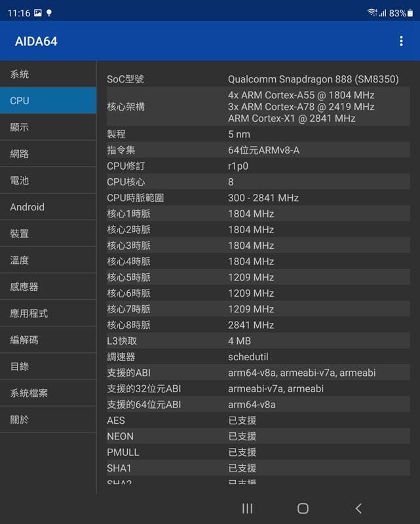Select the 5 nm process value

(239, 134)
